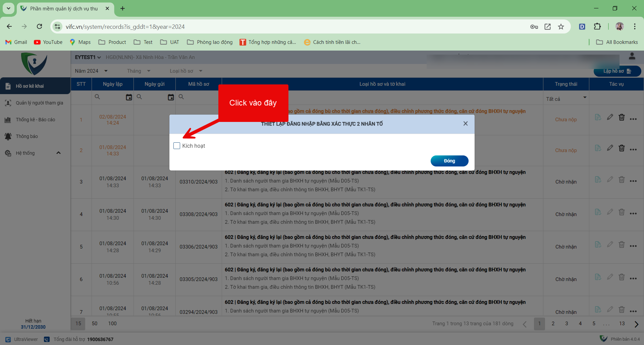Go to page 2 of the records
Screen dimensions: 644x345
tap(553, 324)
